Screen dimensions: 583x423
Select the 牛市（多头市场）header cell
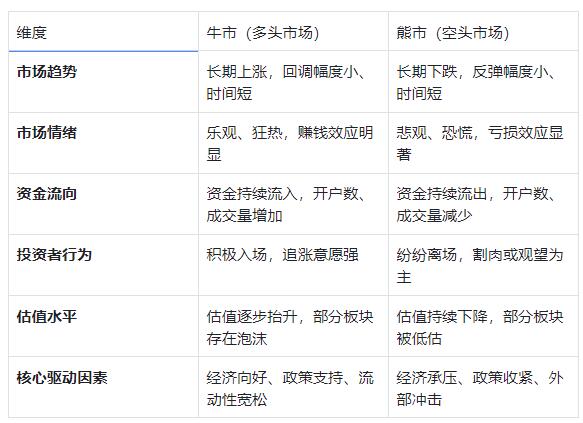click(293, 32)
